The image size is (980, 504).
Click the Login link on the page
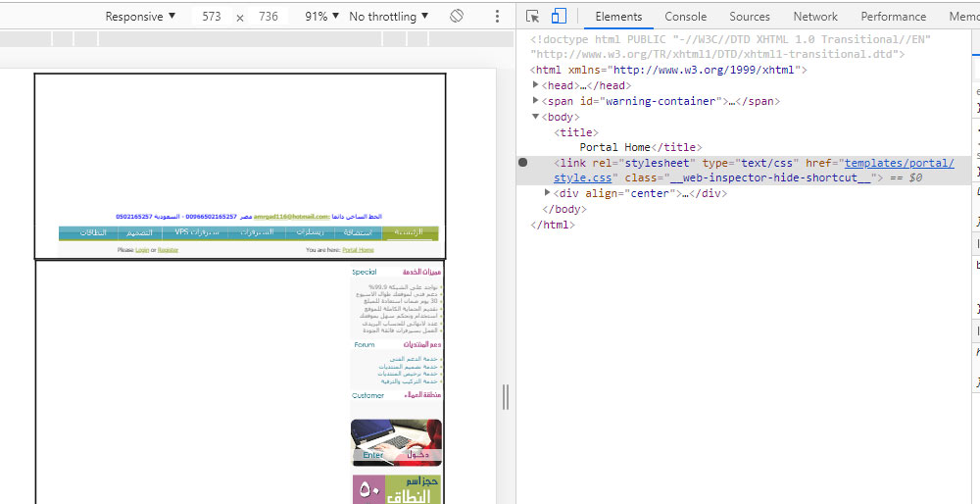(142, 250)
